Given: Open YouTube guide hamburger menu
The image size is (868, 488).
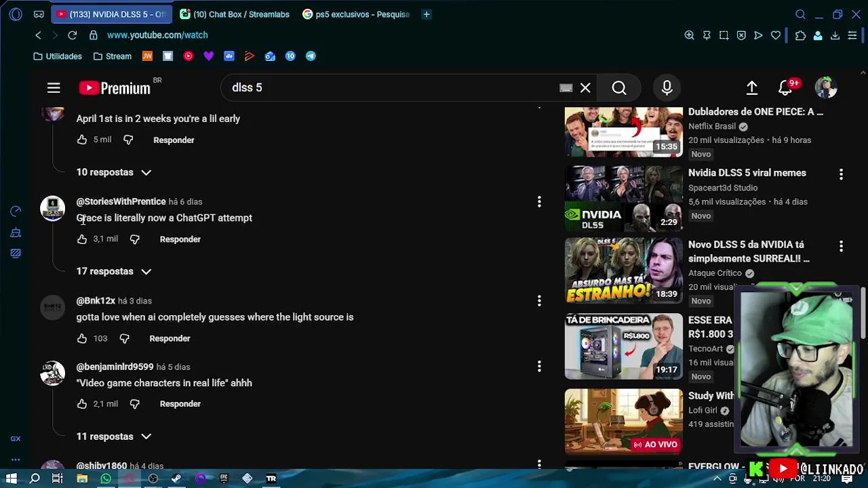Looking at the screenshot, I should [54, 88].
